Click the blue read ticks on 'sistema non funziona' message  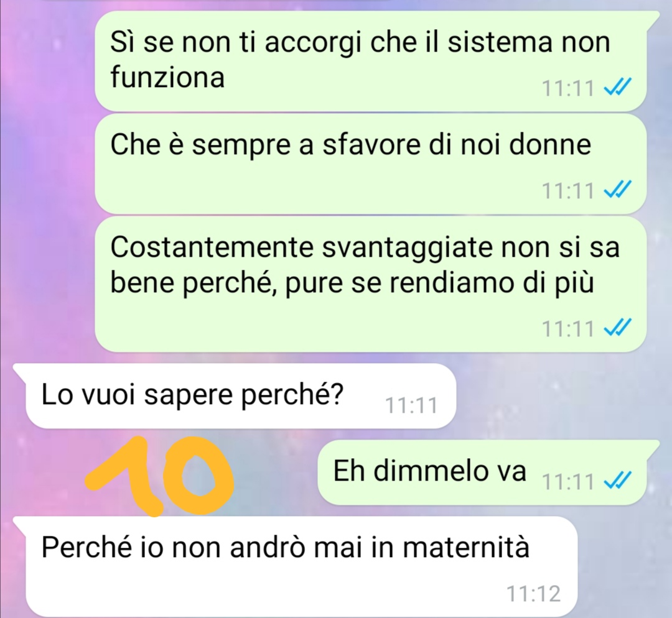point(618,88)
